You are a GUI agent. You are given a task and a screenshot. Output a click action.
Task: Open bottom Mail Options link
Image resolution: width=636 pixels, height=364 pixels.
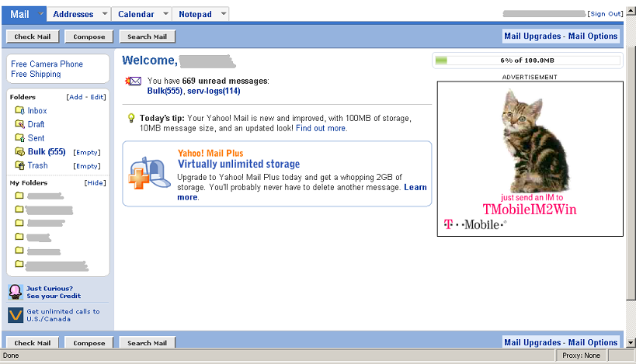(593, 342)
